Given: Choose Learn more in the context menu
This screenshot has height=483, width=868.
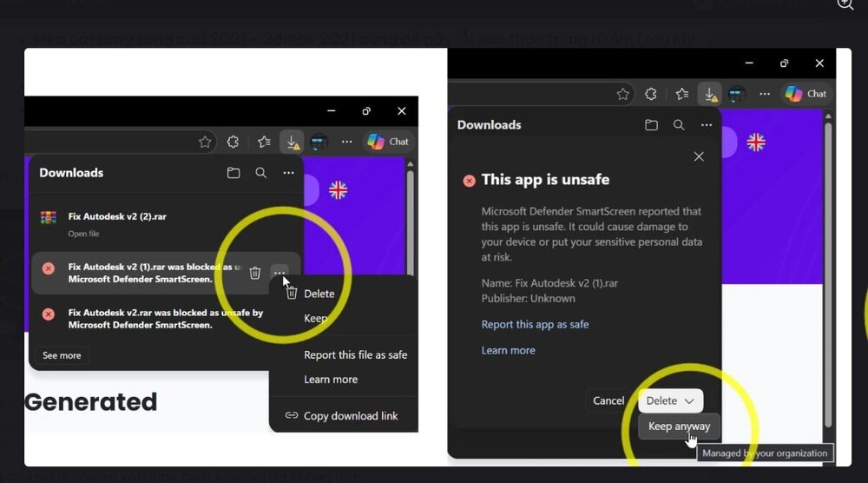Looking at the screenshot, I should (331, 380).
